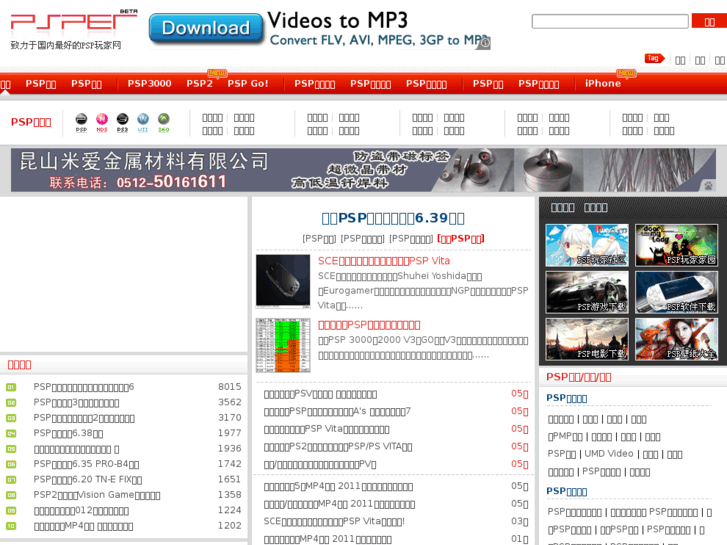The width and height of the screenshot is (727, 545).
Task: Open the PSP Go! nav menu item
Action: [248, 83]
